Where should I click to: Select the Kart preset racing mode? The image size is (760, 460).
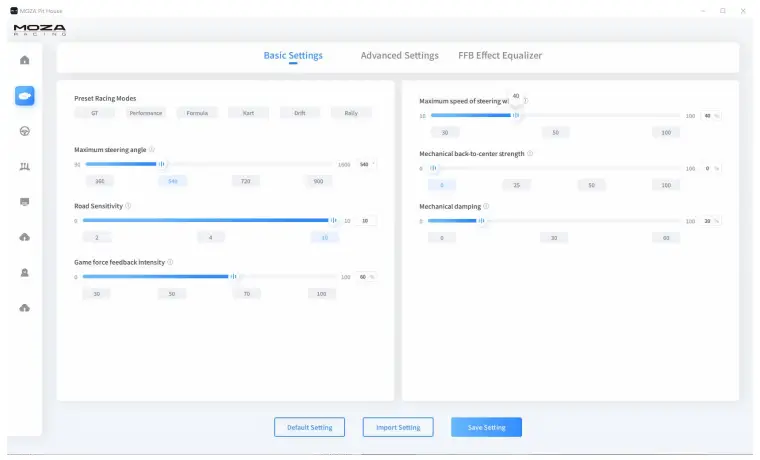click(x=248, y=113)
